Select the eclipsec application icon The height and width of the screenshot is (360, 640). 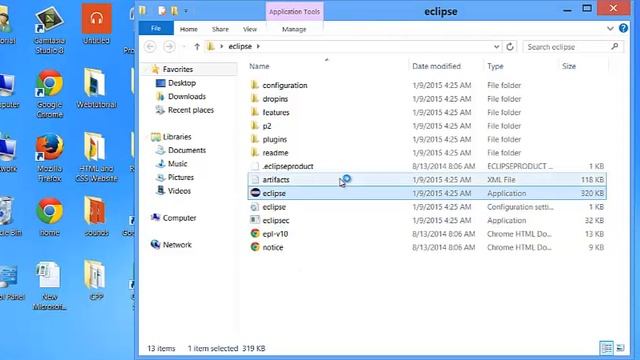click(255, 220)
